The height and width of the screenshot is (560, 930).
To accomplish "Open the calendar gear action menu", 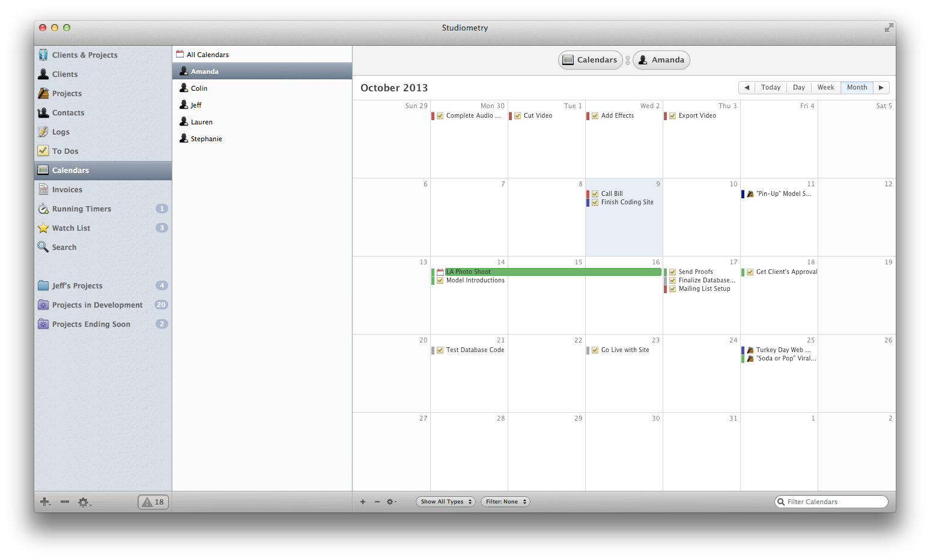I will click(391, 501).
